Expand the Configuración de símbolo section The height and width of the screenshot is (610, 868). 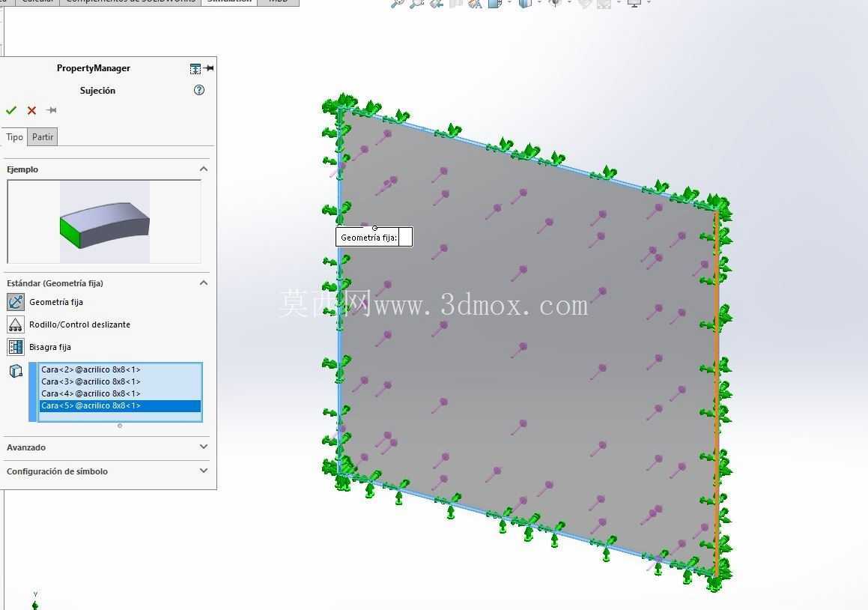204,471
